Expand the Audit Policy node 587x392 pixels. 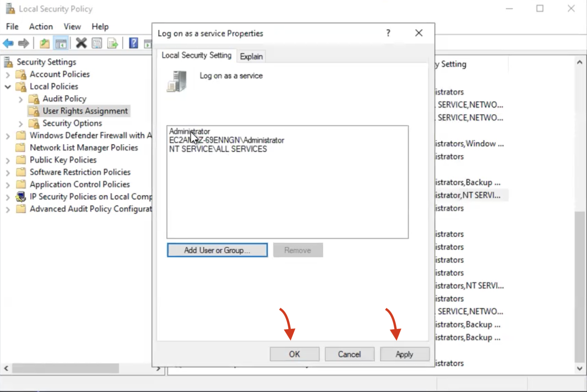point(21,99)
